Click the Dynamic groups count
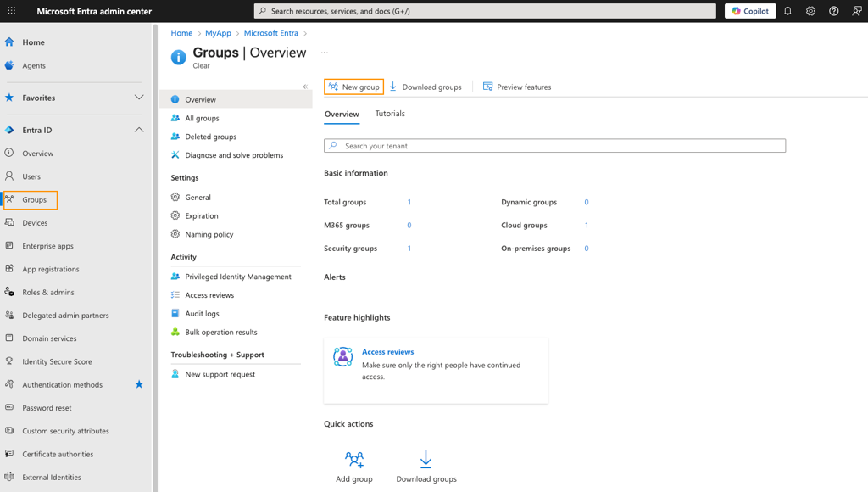Image resolution: width=868 pixels, height=492 pixels. 587,202
